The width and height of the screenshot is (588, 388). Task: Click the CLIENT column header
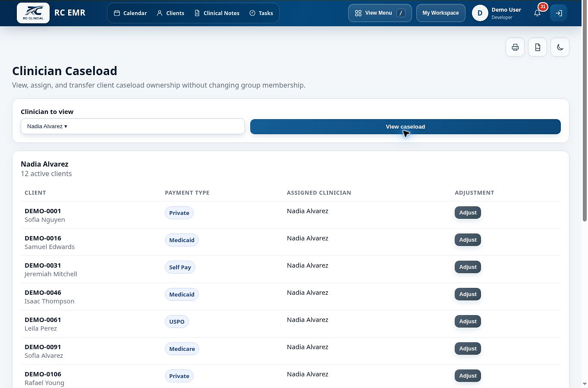(x=35, y=193)
